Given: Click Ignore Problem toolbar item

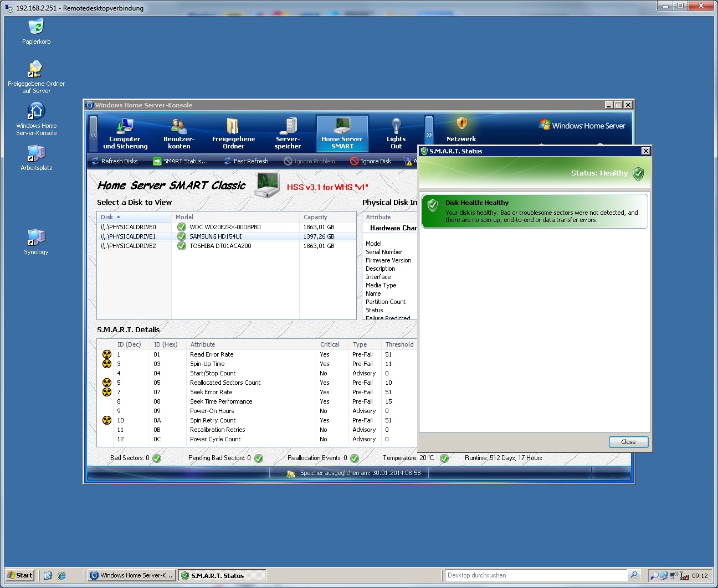Looking at the screenshot, I should 309,161.
